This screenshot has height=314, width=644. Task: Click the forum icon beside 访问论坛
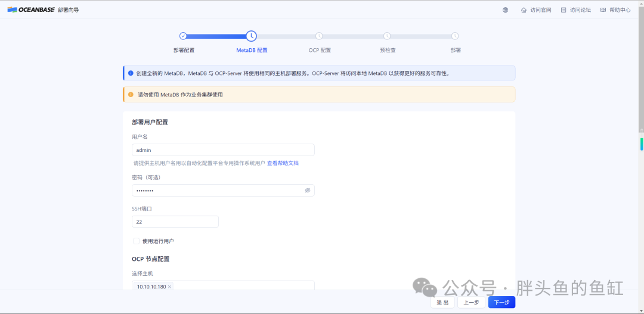(563, 10)
